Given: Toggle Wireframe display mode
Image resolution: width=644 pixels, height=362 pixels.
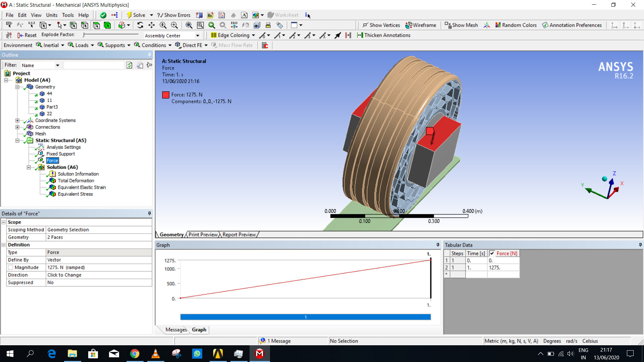Looking at the screenshot, I should 421,25.
